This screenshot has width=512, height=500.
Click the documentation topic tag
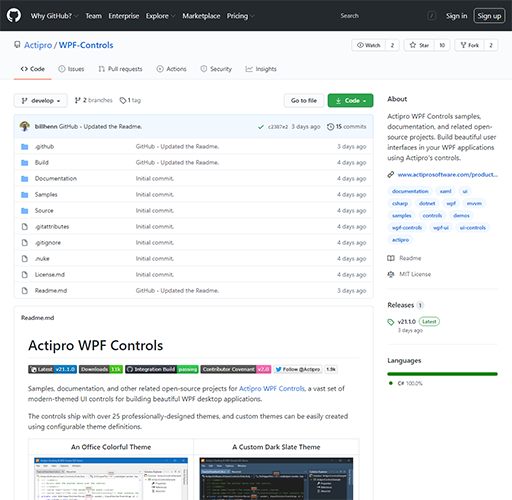[410, 191]
